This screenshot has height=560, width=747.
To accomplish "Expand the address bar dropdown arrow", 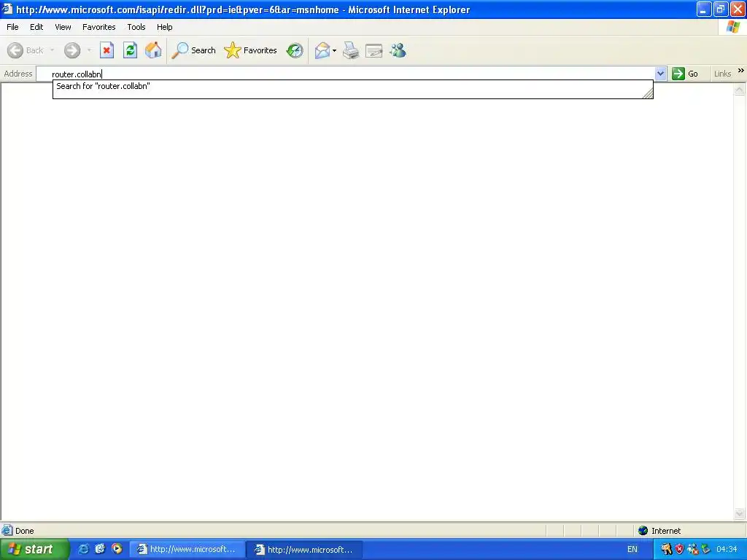I will (x=660, y=74).
